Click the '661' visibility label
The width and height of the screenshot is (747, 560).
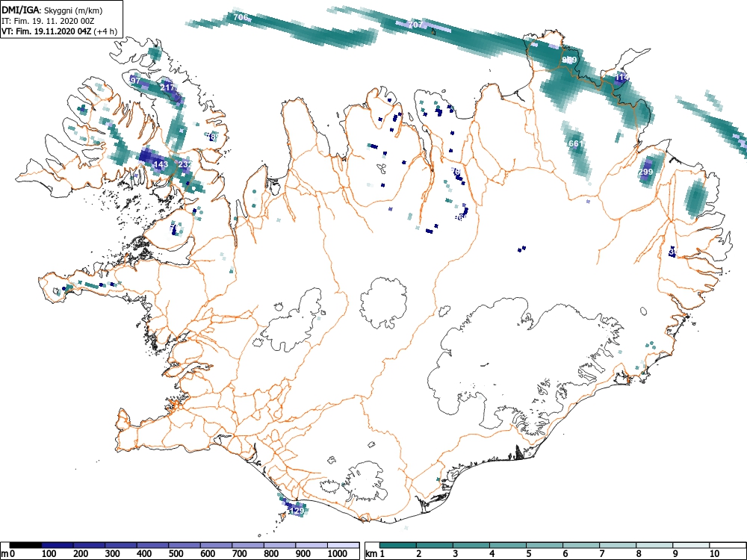575,143
